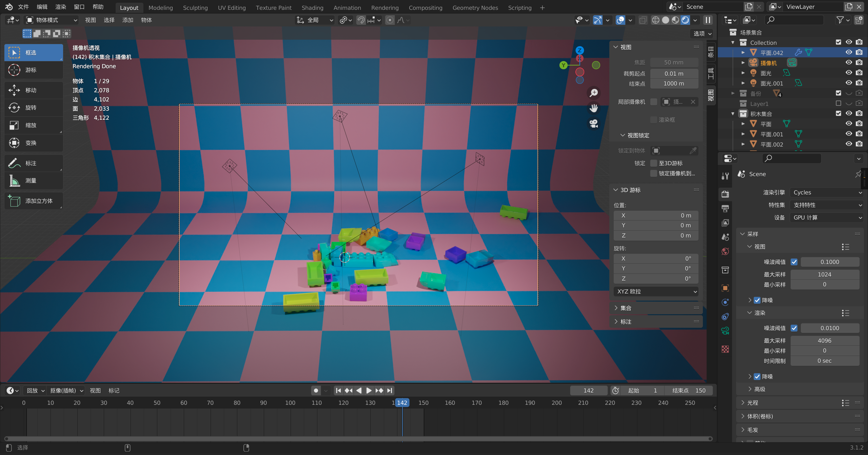Image resolution: width=868 pixels, height=455 pixels.
Task: Switch to solid viewport shading
Action: pyautogui.click(x=666, y=20)
